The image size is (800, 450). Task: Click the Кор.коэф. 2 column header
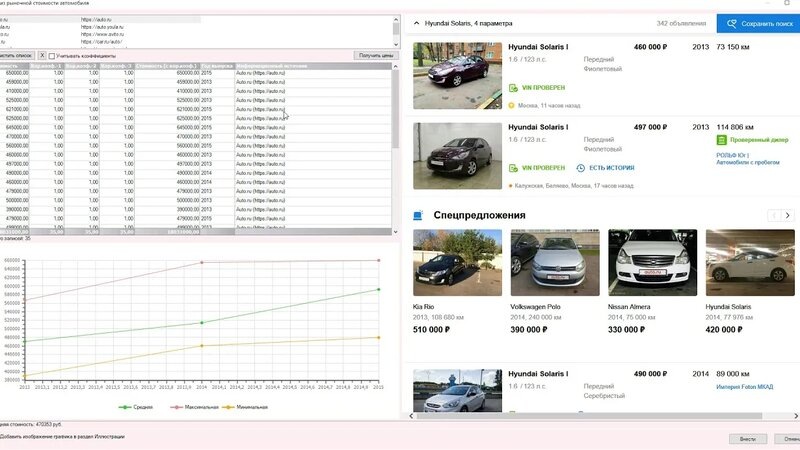pos(82,66)
